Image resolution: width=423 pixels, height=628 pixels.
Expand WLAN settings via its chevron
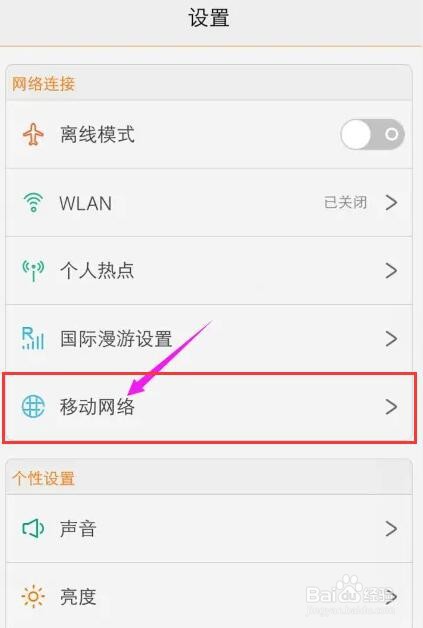[x=391, y=203]
